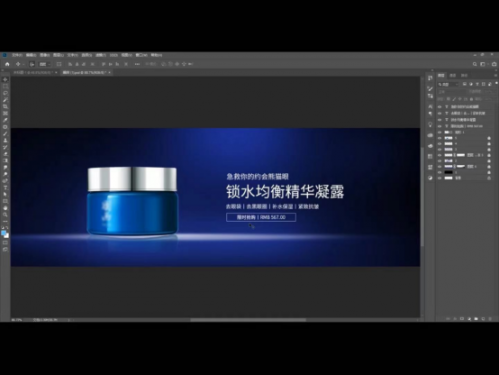Click the zoom percentage field at bottom left
This screenshot has height=375, width=499.
[17, 320]
